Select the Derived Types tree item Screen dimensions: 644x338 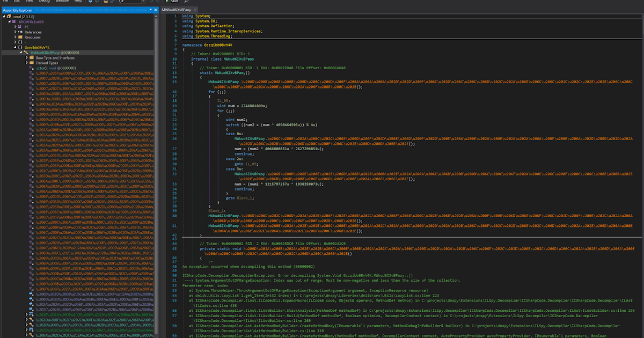46,63
